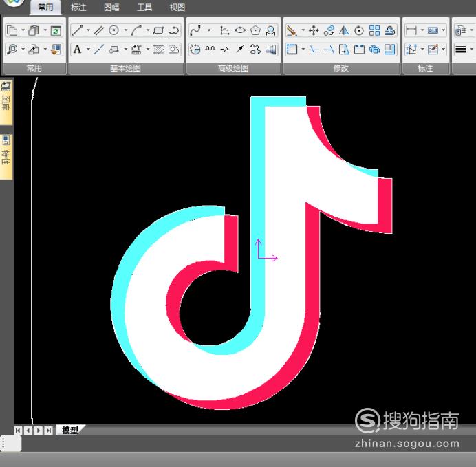Select the Rectangle drawing tool

click(158, 30)
